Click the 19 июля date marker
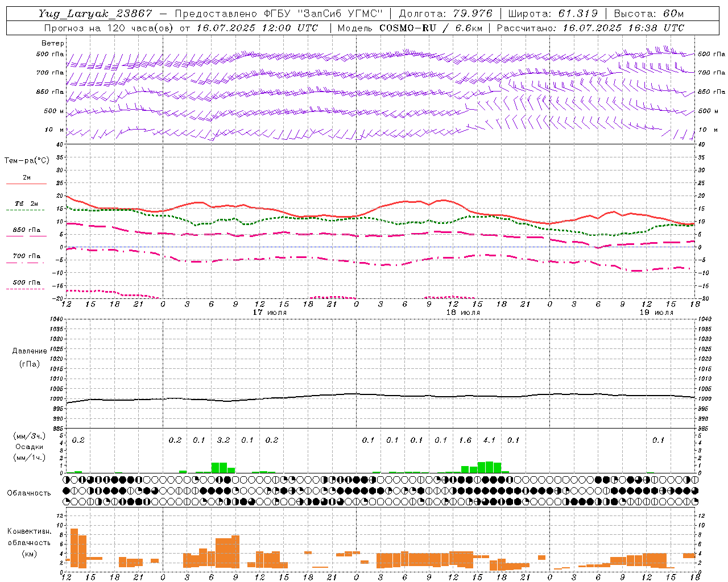The image size is (728, 582). click(x=656, y=313)
